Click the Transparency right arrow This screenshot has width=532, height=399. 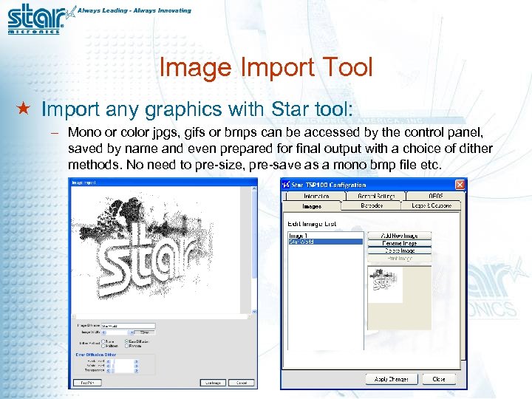[x=137, y=370]
